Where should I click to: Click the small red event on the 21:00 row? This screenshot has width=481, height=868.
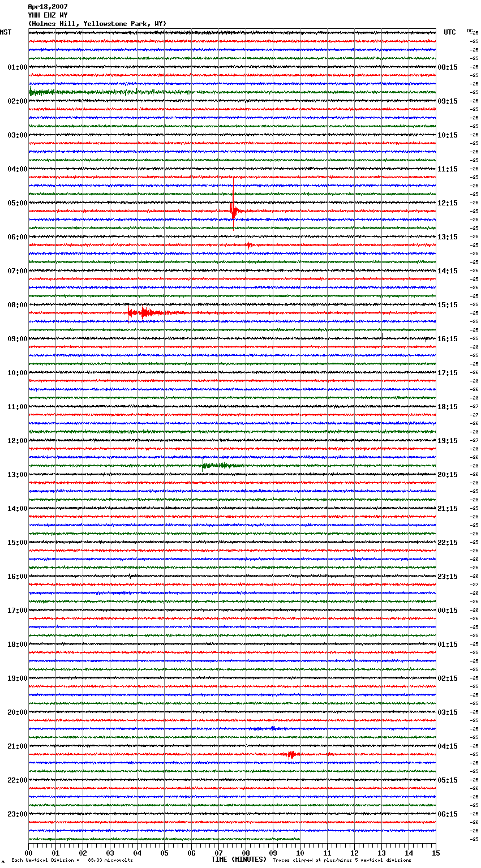click(291, 755)
